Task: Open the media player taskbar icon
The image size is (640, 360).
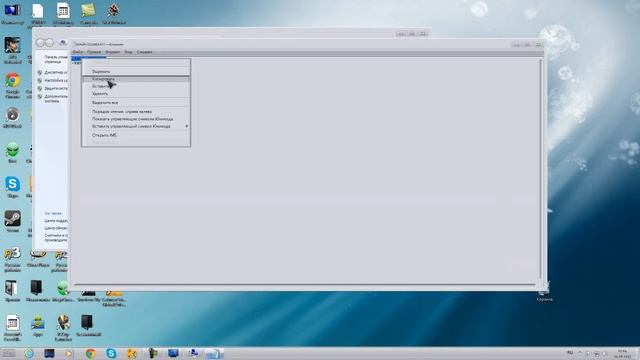Action: [69, 353]
